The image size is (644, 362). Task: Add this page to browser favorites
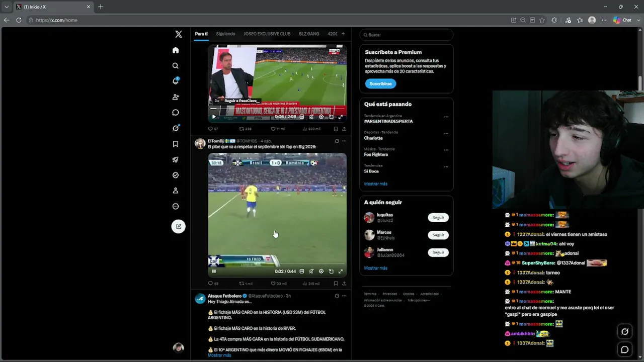542,20
